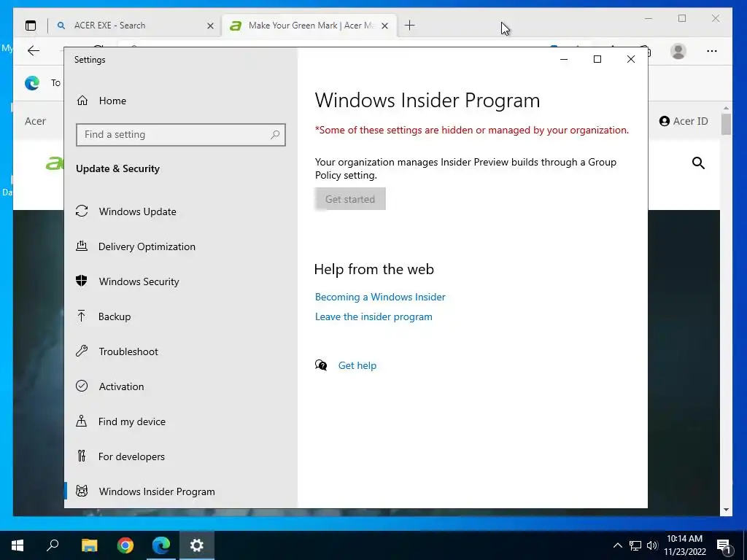Click the Backup upward arrow icon
The height and width of the screenshot is (560, 747).
click(82, 316)
